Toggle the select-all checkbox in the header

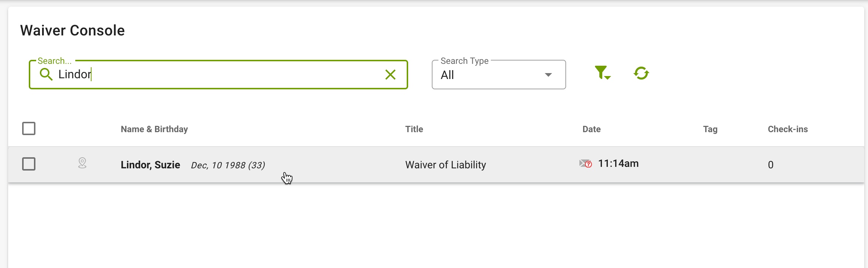point(29,128)
